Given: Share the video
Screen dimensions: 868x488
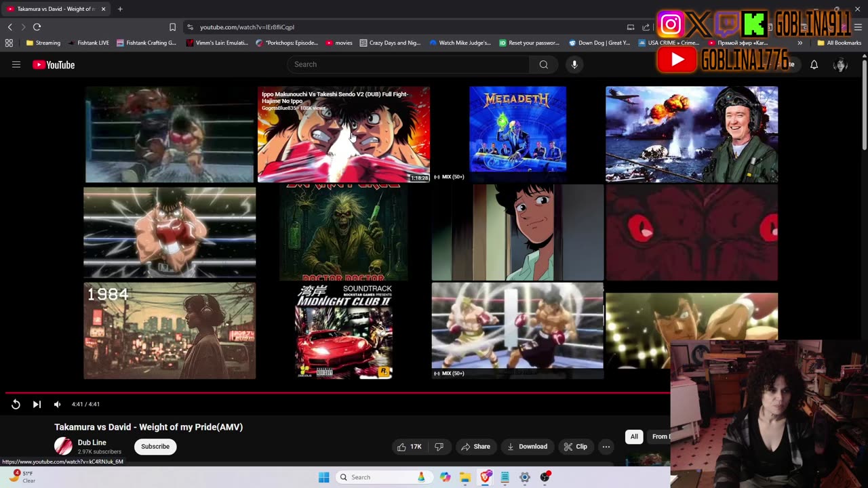Looking at the screenshot, I should [475, 447].
